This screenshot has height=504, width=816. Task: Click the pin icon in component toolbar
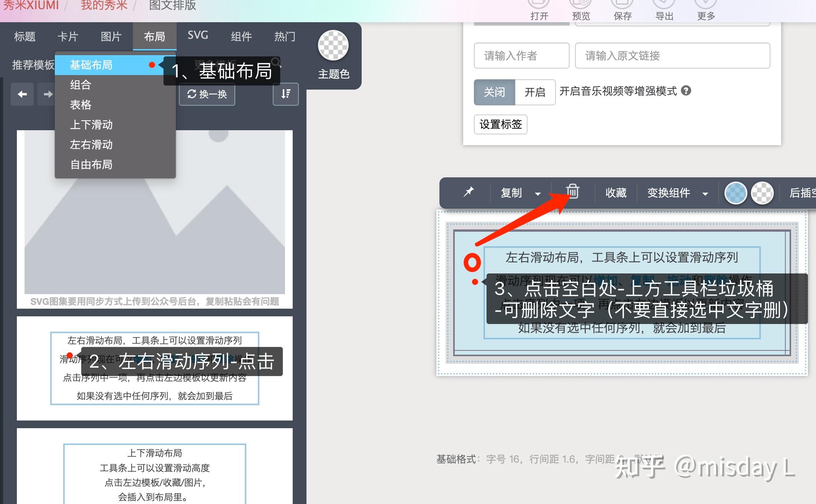tap(469, 192)
